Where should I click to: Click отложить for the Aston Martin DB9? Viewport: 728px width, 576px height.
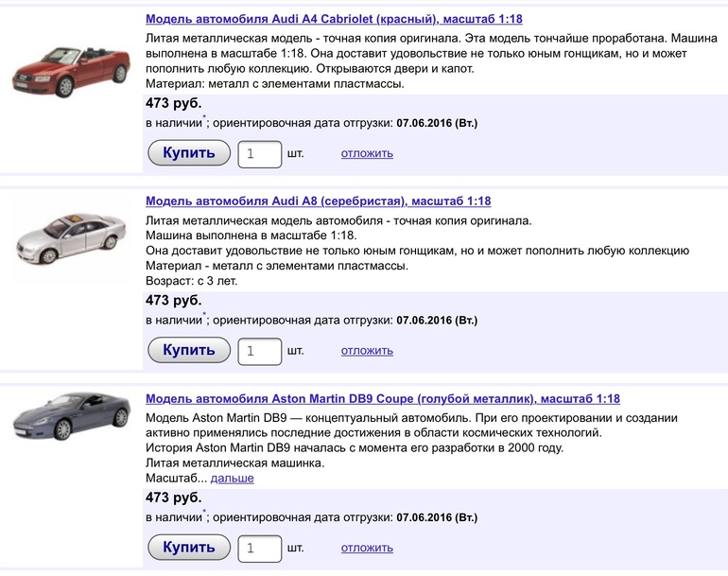pyautogui.click(x=367, y=548)
